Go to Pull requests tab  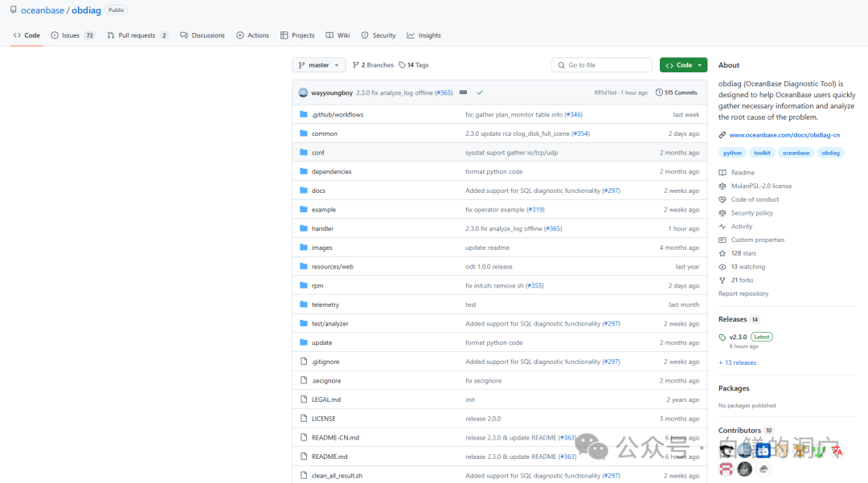coord(137,35)
